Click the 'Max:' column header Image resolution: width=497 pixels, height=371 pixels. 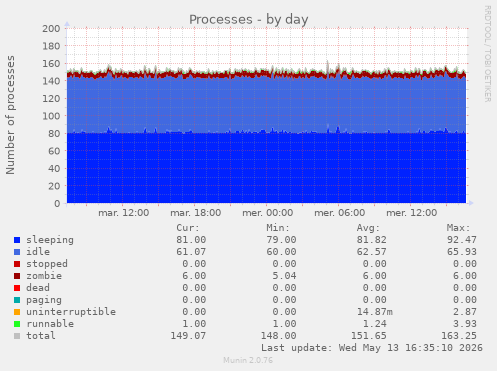(x=459, y=228)
